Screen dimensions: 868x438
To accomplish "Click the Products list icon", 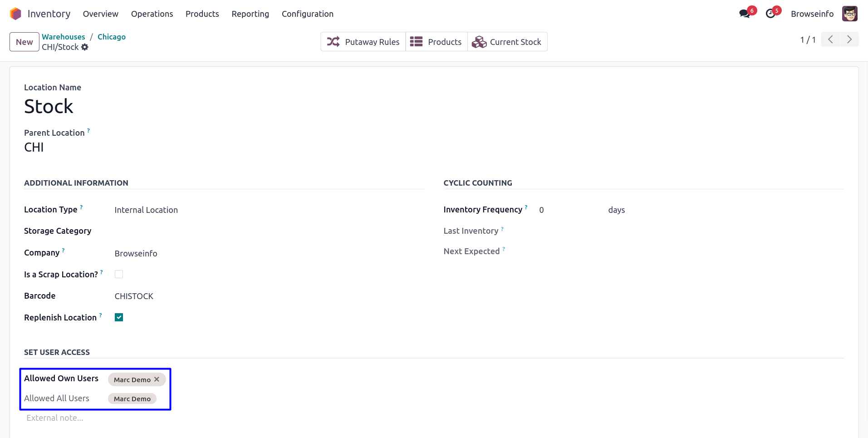I will 416,42.
